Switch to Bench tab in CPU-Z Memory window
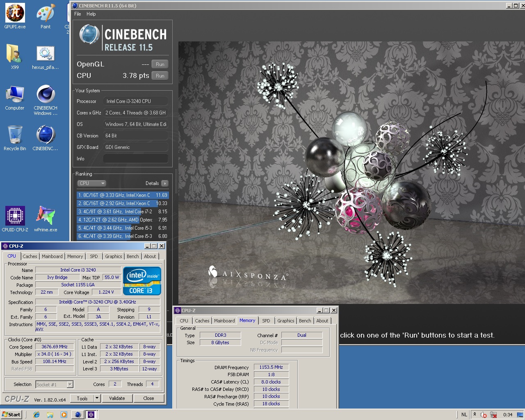The width and height of the screenshot is (525, 420). (305, 321)
